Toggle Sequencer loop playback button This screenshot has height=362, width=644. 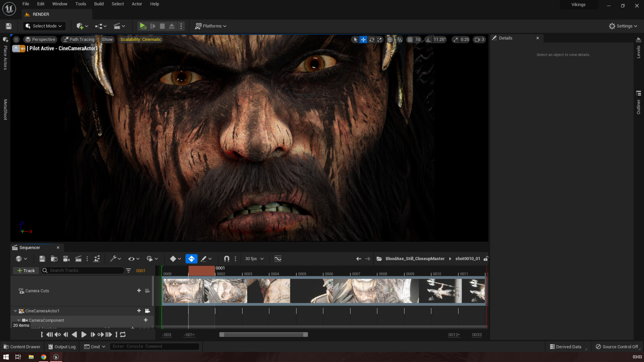tap(123, 335)
